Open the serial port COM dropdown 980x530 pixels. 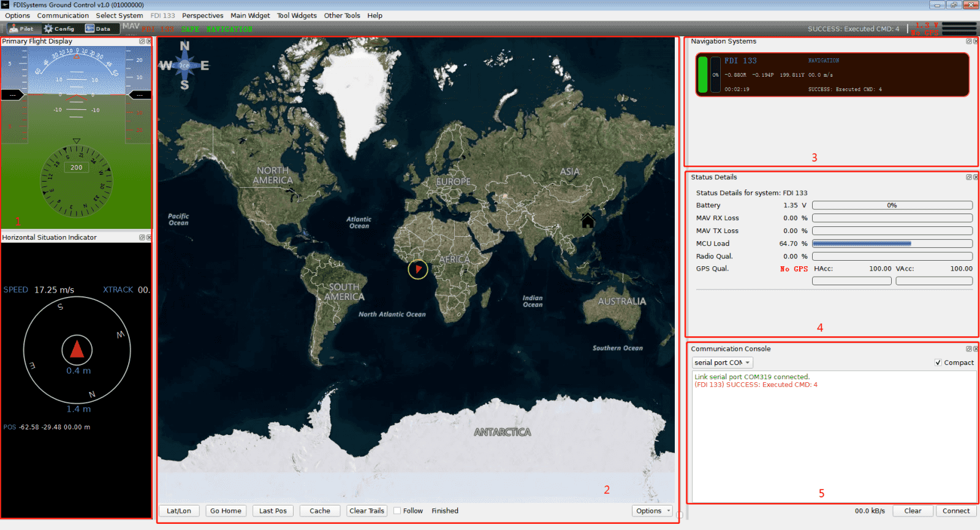pos(722,363)
